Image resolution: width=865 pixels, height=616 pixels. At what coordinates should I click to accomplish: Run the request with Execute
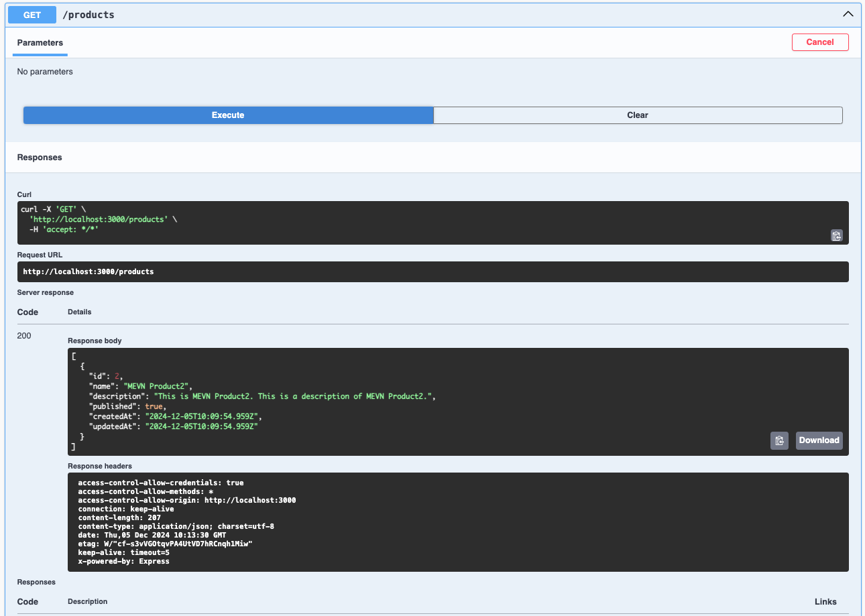[228, 115]
